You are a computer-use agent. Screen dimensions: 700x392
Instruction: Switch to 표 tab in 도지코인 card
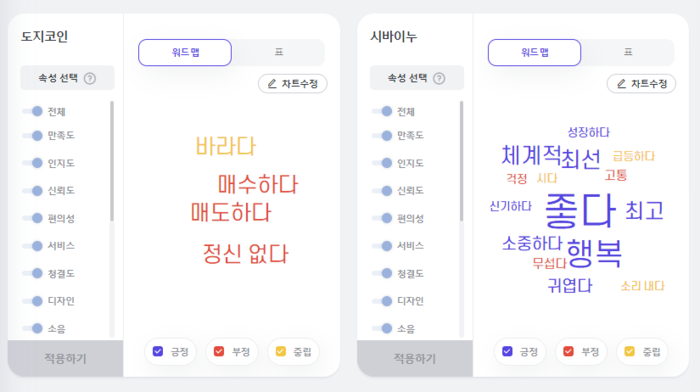point(279,52)
